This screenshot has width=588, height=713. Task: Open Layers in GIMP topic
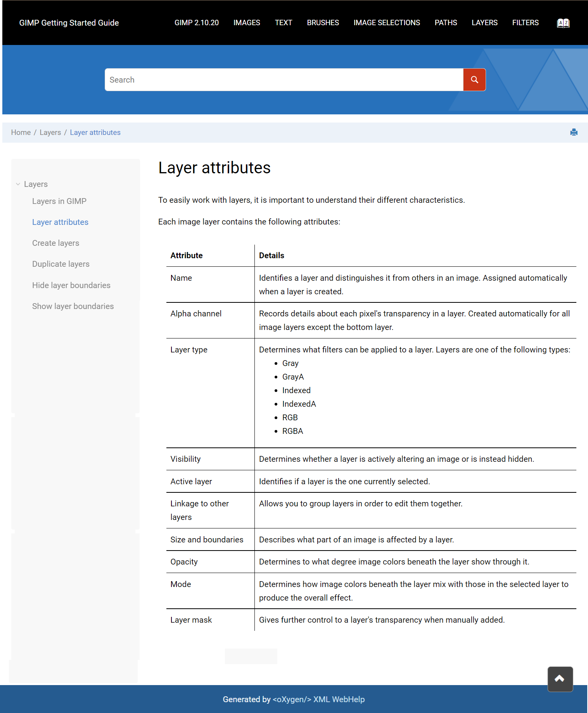click(x=59, y=201)
